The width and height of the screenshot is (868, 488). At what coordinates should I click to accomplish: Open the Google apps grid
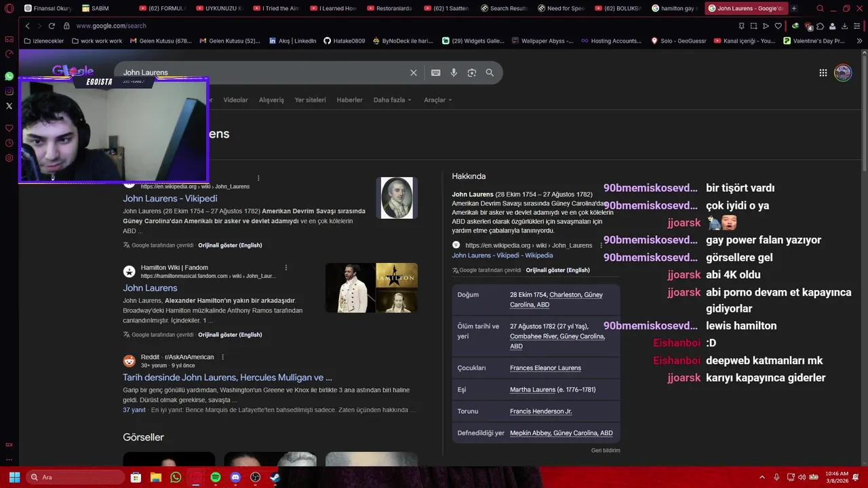point(823,73)
